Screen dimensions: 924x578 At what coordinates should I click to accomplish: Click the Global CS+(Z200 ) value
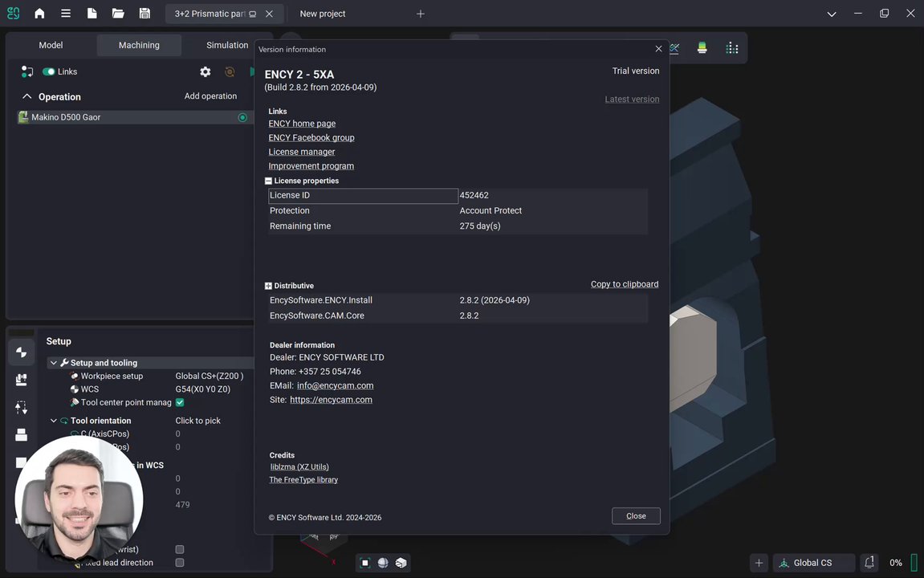pyautogui.click(x=210, y=376)
